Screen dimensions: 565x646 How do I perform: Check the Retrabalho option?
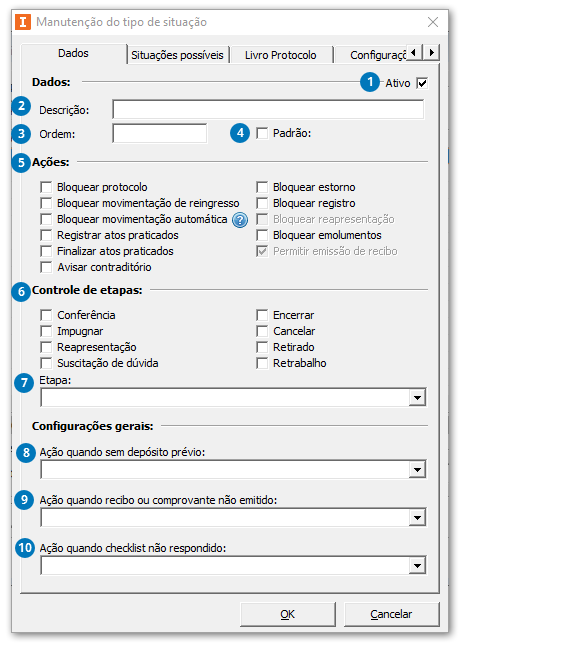pos(262,363)
